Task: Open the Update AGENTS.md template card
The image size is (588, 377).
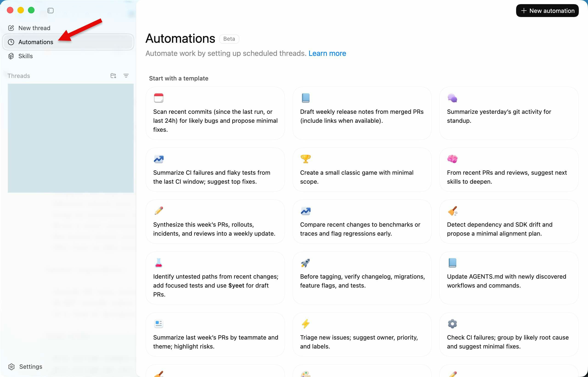Action: click(509, 281)
